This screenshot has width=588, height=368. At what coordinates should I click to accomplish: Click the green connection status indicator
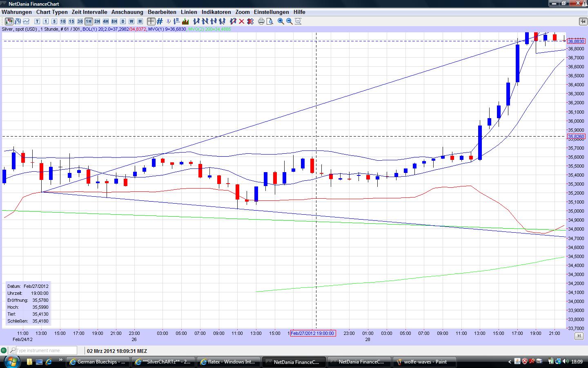click(x=4, y=350)
